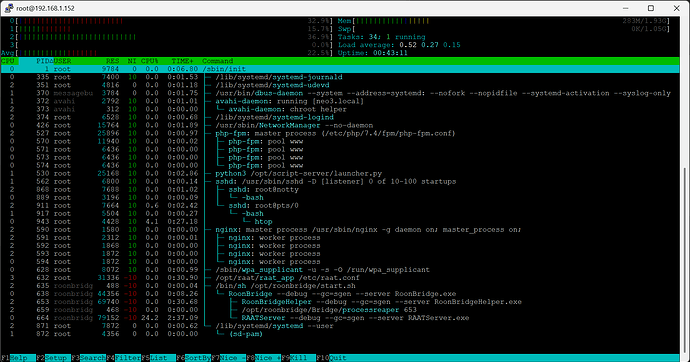The image size is (690, 362).
Task: Select the systemd-logind process row
Action: coord(340,117)
